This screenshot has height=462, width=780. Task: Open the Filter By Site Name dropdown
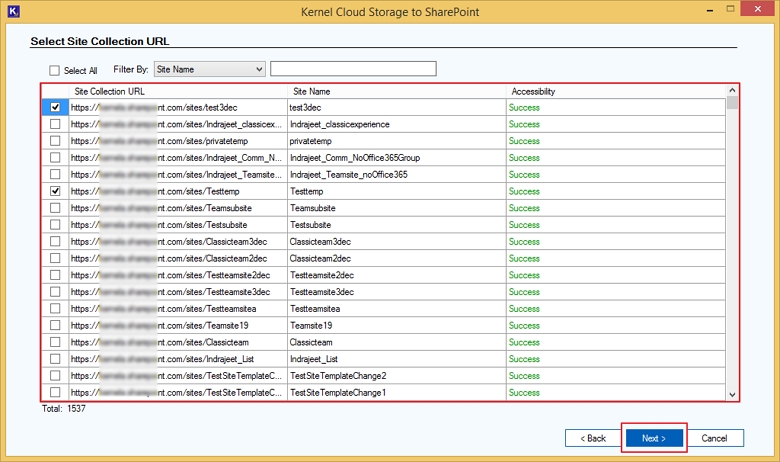coord(209,69)
